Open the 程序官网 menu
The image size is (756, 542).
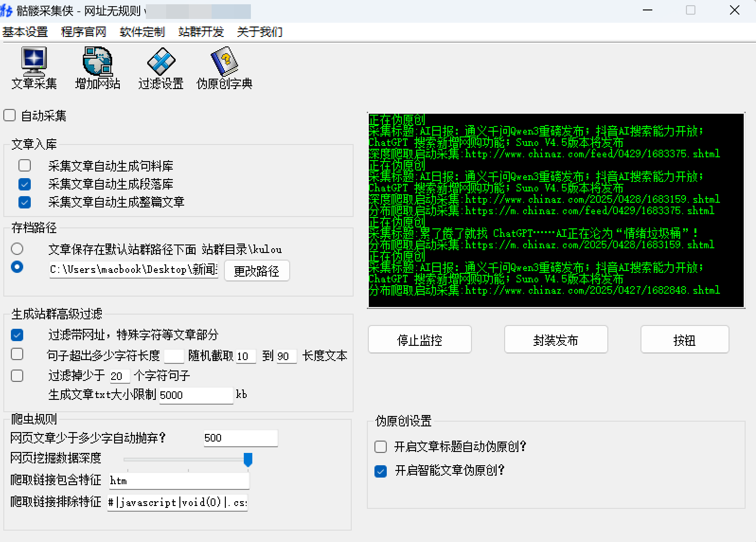[x=84, y=32]
